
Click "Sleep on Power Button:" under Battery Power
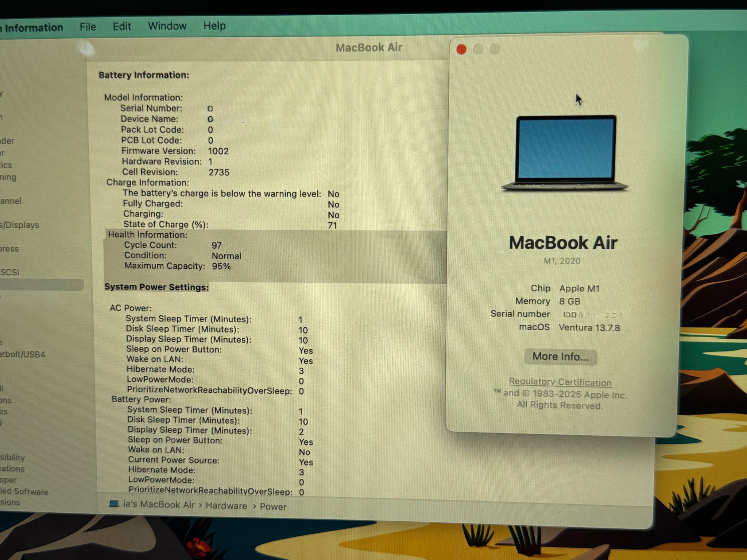[x=175, y=440]
